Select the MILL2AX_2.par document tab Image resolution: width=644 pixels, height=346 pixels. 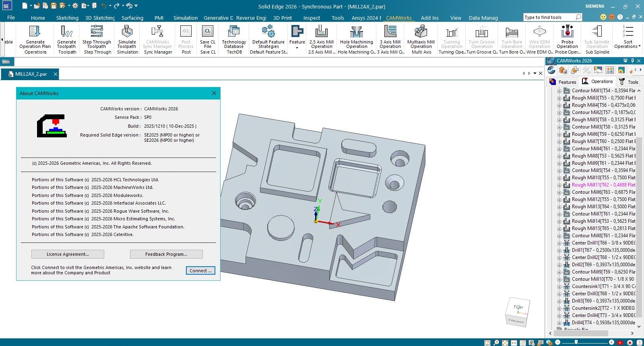[31, 74]
